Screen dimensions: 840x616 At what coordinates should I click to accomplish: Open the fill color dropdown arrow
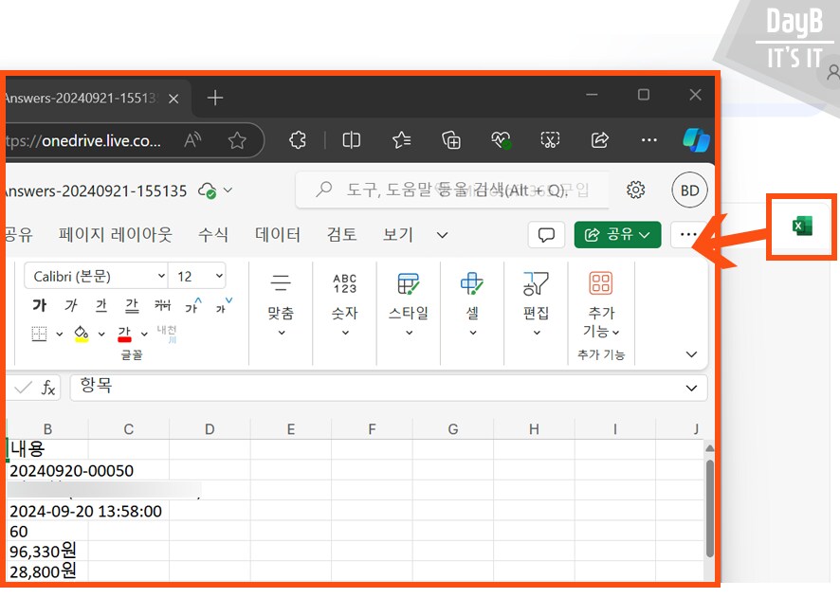coord(100,334)
